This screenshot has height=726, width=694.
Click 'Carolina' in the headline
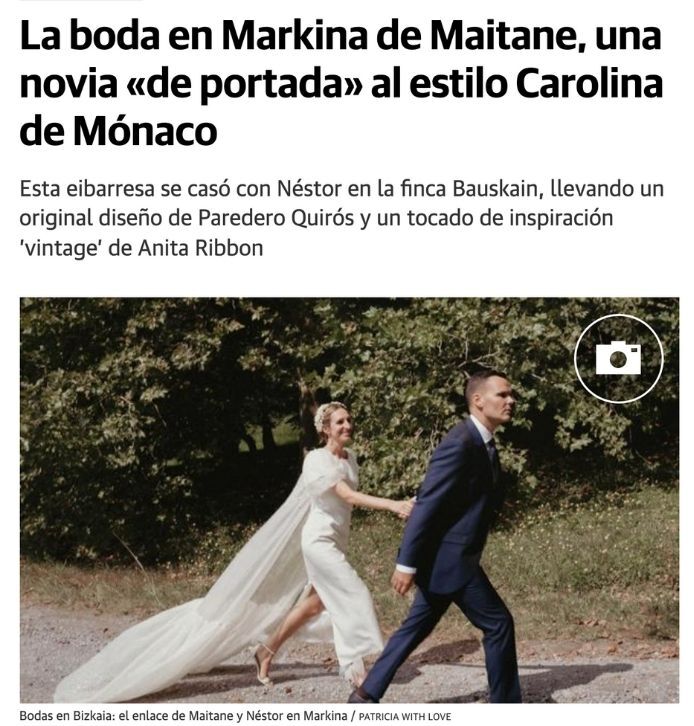click(x=589, y=84)
